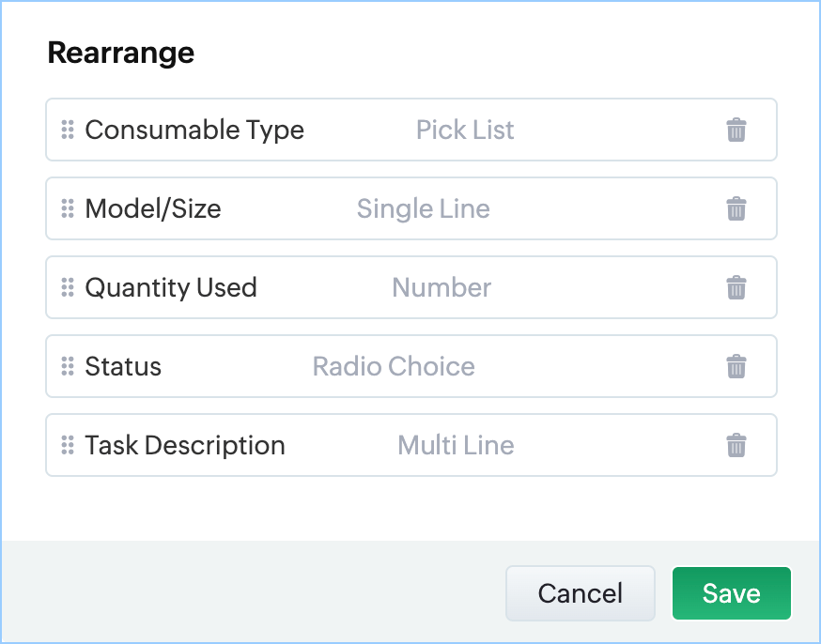Select the Quantity Used row label
Viewport: 821px width, 644px height.
(x=171, y=287)
